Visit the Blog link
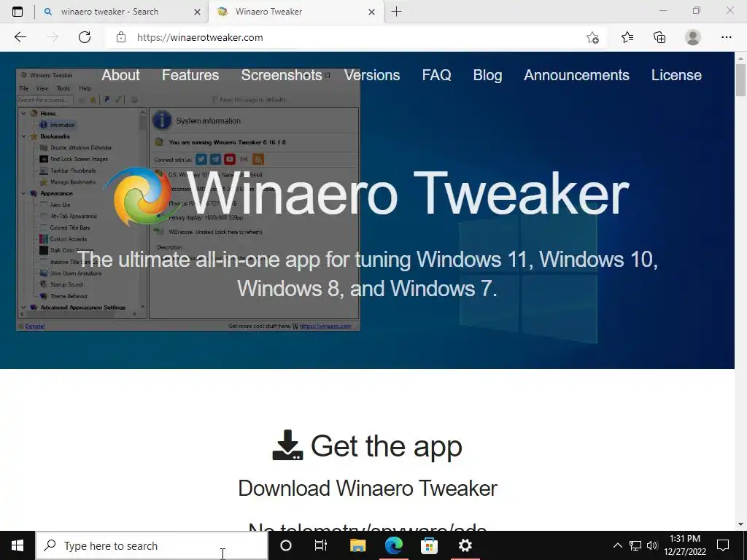Viewport: 747px width, 560px height. 487,75
